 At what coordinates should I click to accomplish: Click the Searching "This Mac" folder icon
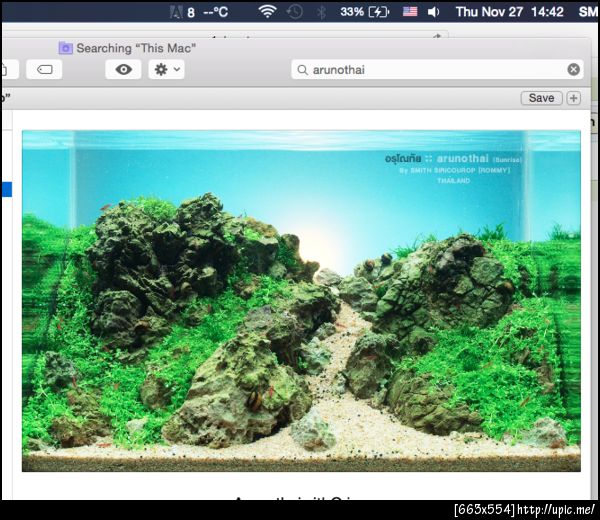pos(65,48)
